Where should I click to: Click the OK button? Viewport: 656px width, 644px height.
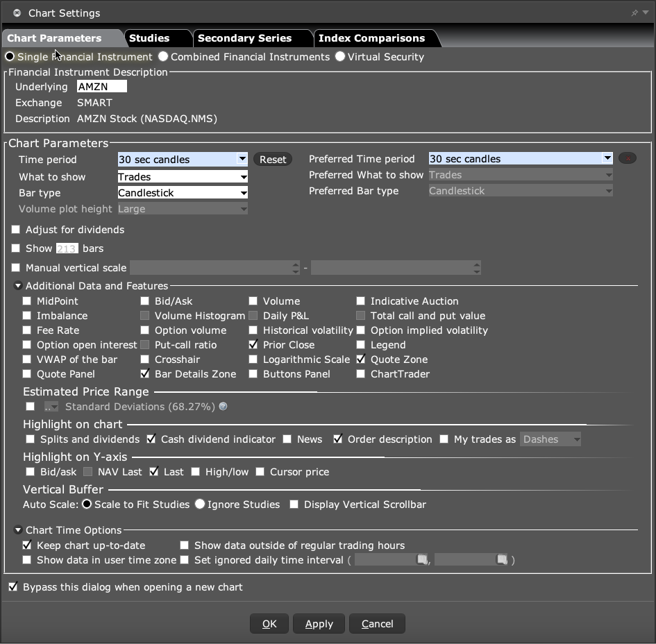269,624
